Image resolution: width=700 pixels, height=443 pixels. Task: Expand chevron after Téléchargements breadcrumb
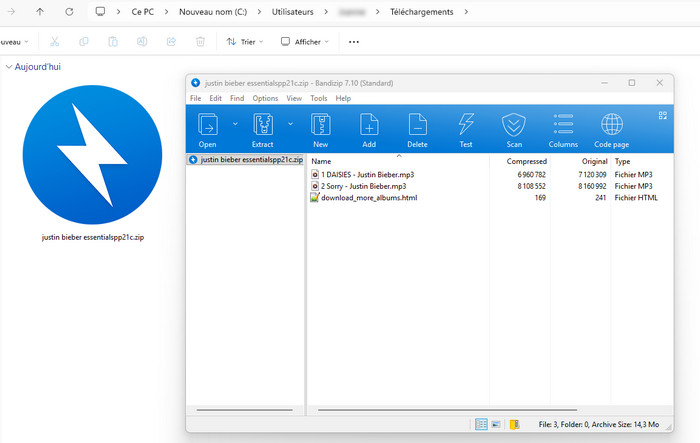point(466,12)
